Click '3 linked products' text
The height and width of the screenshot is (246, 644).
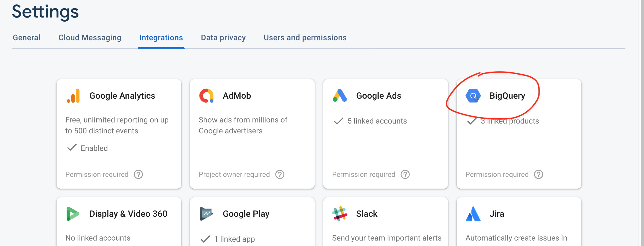510,121
